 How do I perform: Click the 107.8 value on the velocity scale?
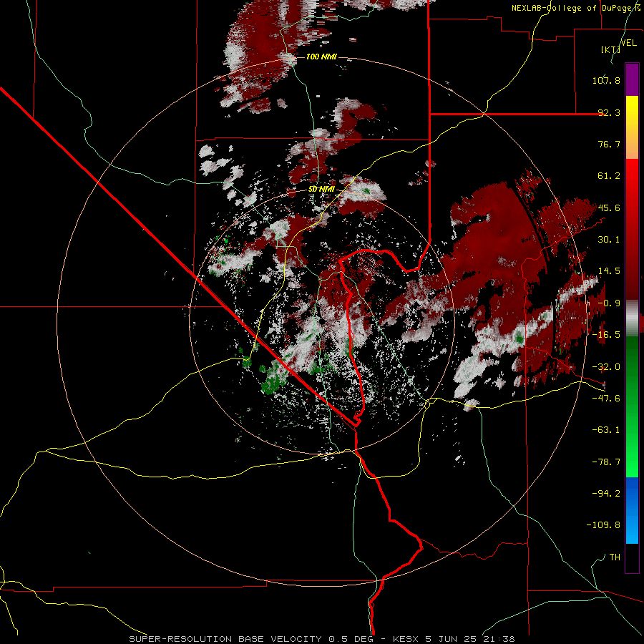(x=606, y=80)
